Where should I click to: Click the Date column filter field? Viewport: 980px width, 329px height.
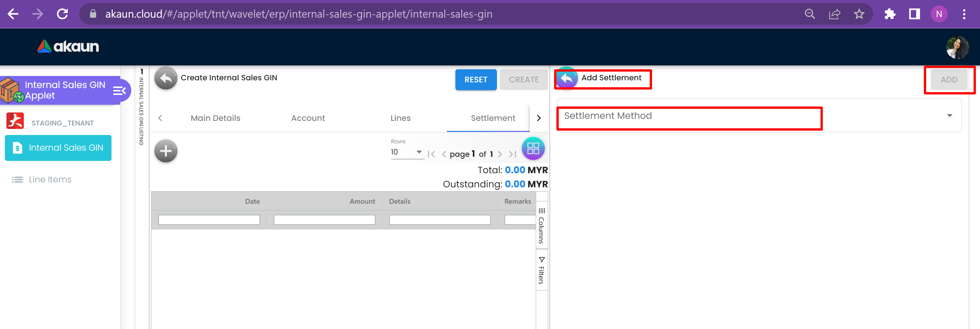click(x=209, y=220)
